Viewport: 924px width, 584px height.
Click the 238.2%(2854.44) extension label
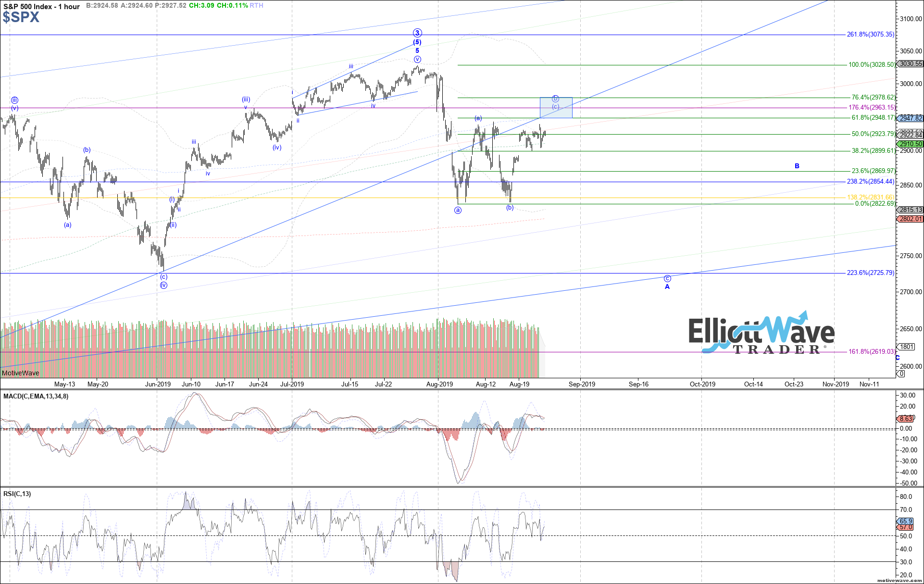[x=871, y=182]
